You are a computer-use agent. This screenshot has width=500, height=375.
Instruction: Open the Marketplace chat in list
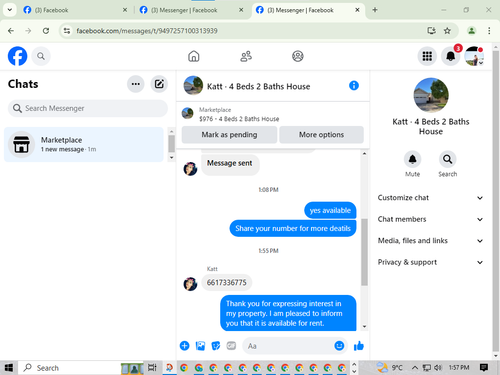click(84, 144)
